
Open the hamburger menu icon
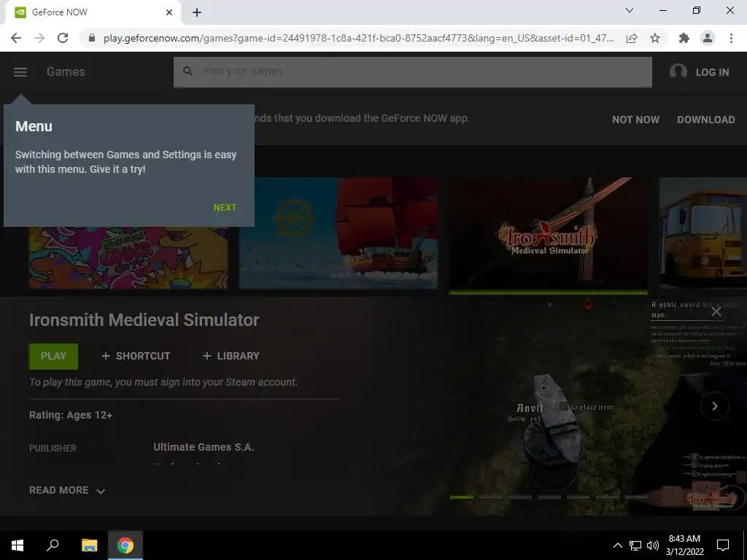click(20, 72)
